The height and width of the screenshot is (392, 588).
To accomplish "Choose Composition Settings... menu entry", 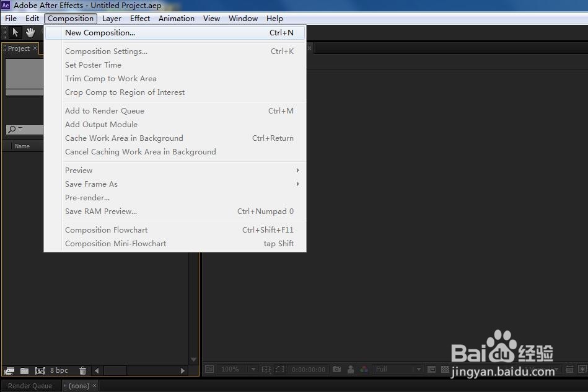I will click(x=175, y=51).
